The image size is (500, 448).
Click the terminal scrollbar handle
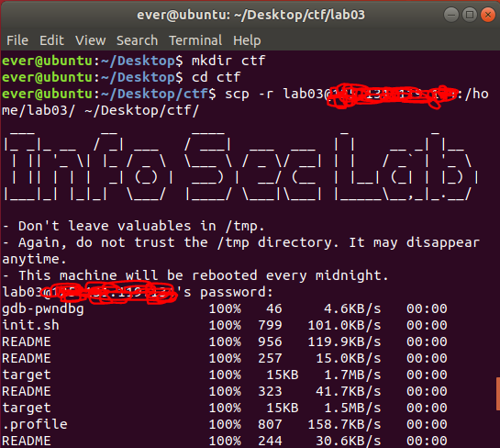point(498,394)
